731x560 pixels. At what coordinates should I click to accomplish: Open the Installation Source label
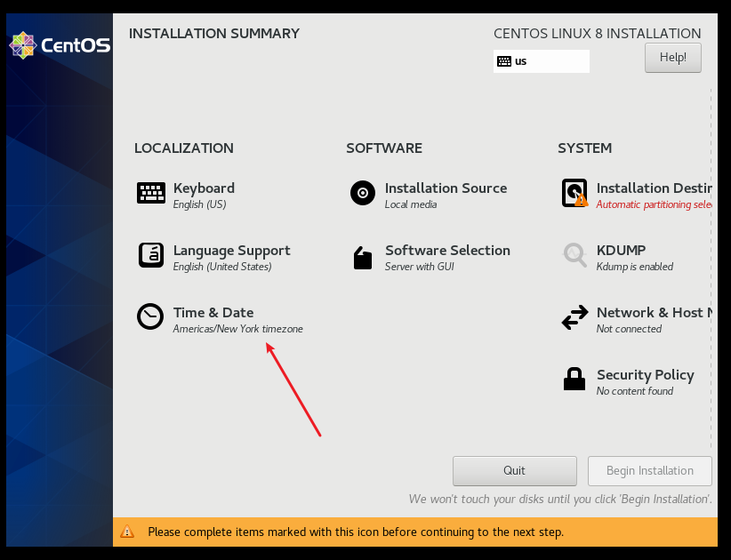coord(446,188)
